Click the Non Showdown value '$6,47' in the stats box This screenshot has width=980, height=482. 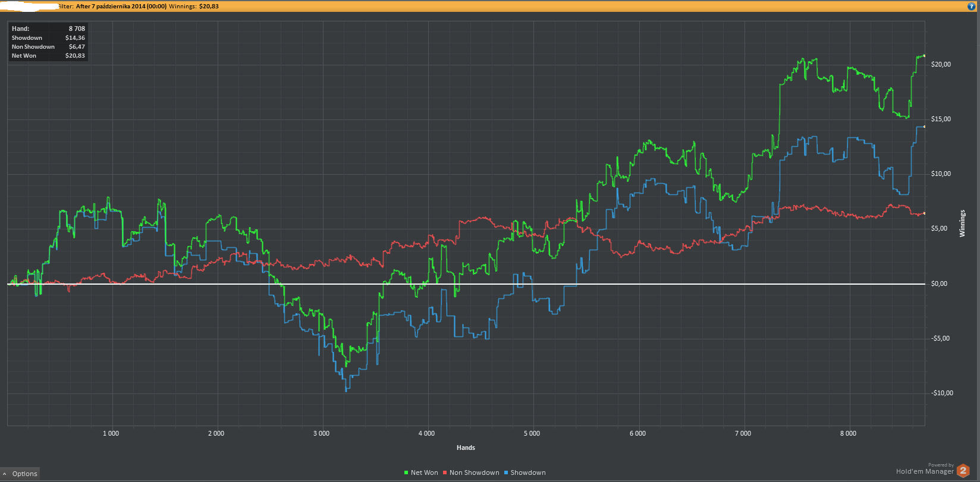(x=77, y=46)
